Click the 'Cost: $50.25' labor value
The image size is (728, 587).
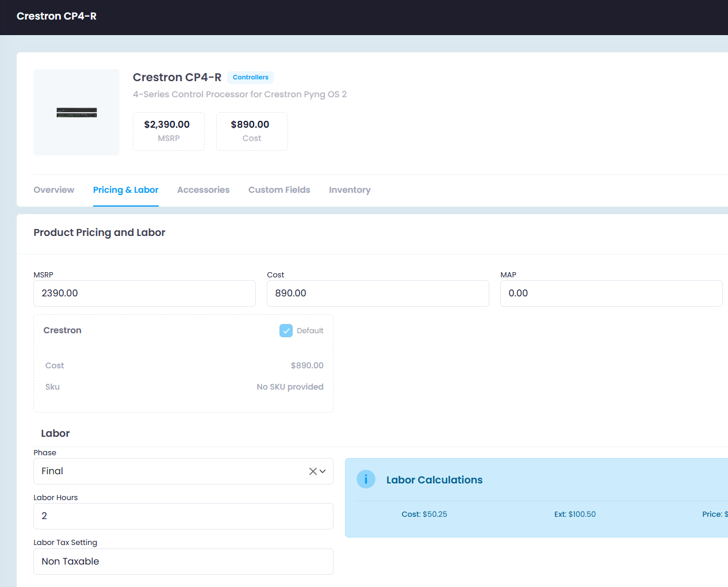[x=424, y=514]
